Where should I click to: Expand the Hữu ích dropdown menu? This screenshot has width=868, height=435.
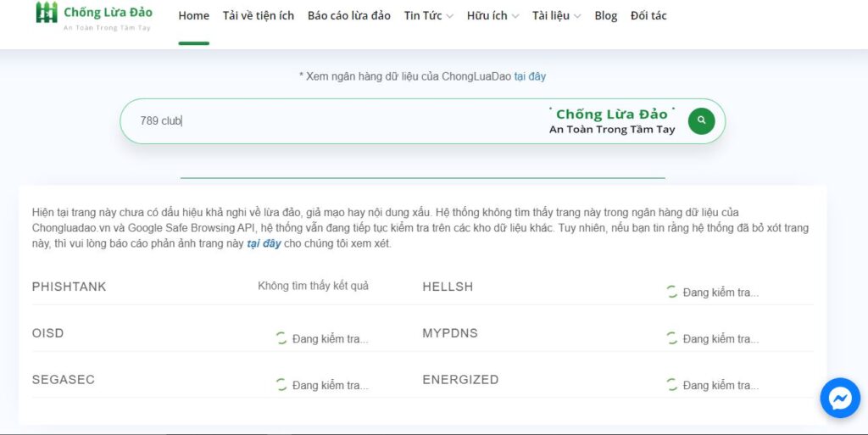tap(492, 15)
